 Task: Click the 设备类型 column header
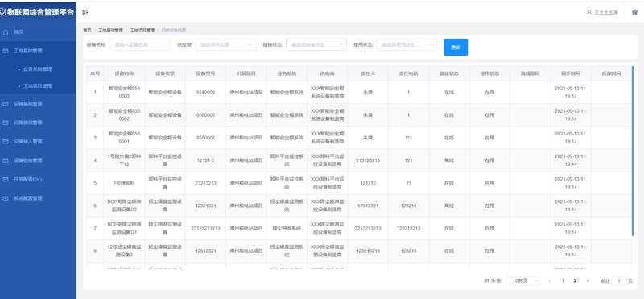[165, 73]
